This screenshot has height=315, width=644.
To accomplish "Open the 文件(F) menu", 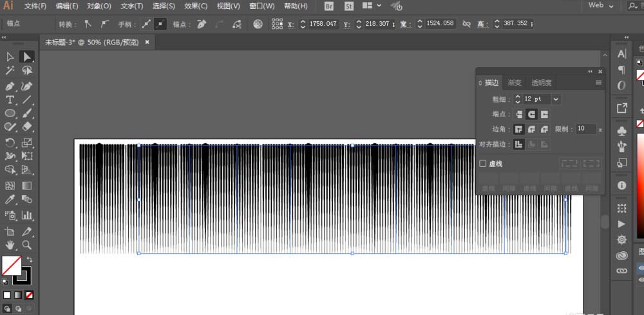I will click(35, 6).
